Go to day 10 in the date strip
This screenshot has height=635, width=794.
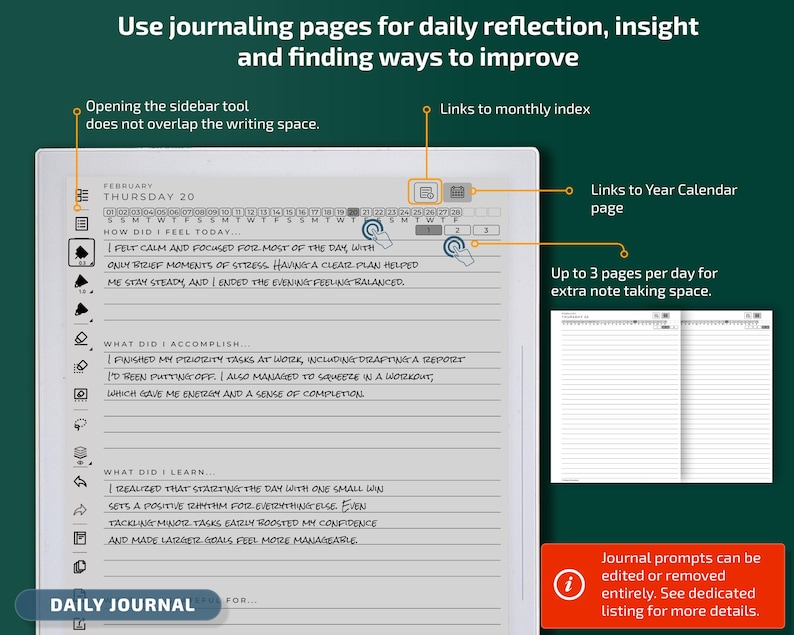tap(225, 212)
